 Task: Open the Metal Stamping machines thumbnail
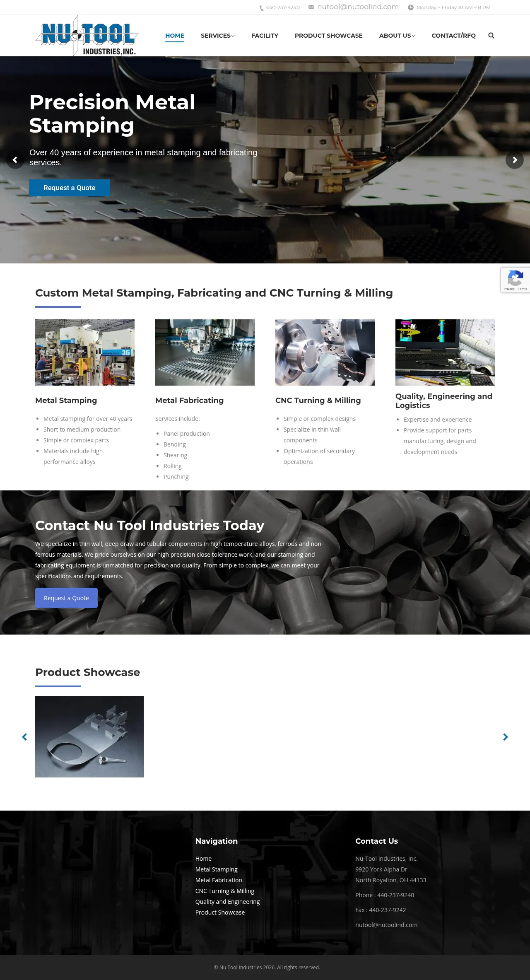(x=85, y=352)
